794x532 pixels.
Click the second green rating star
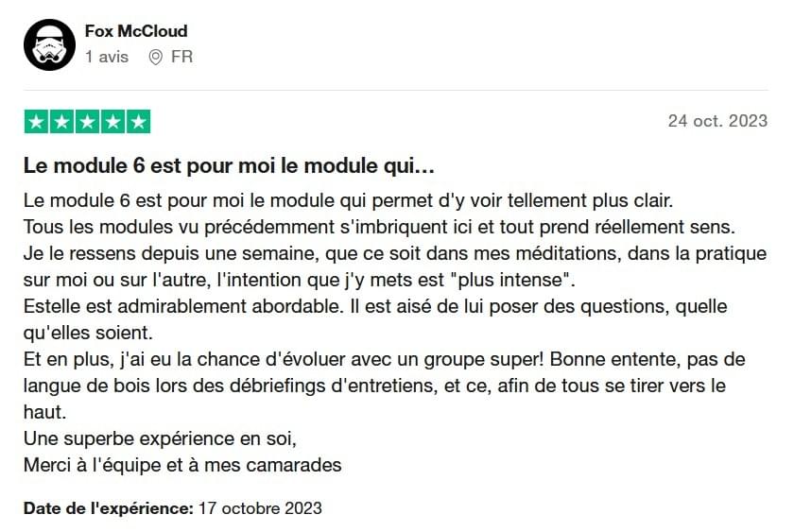(x=61, y=122)
